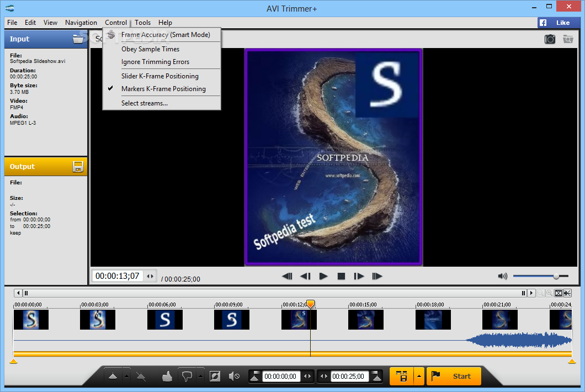
Task: Jump to next keyframe
Action: 377,276
